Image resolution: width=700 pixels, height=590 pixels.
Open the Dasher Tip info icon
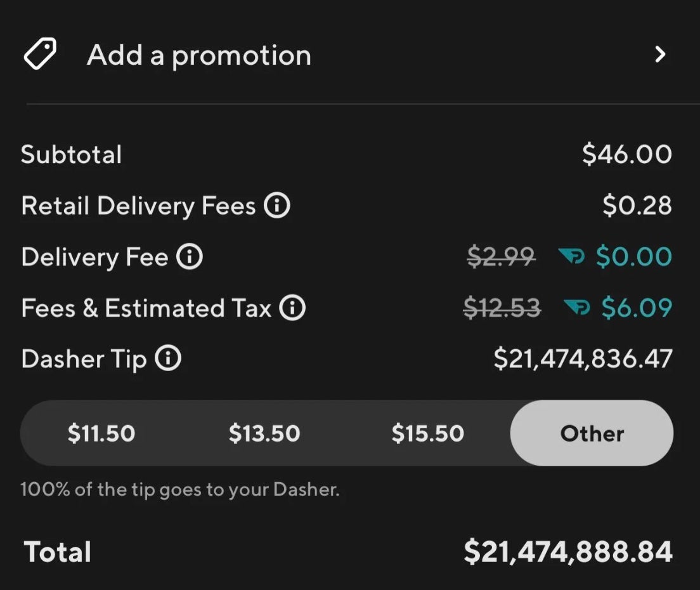169,359
